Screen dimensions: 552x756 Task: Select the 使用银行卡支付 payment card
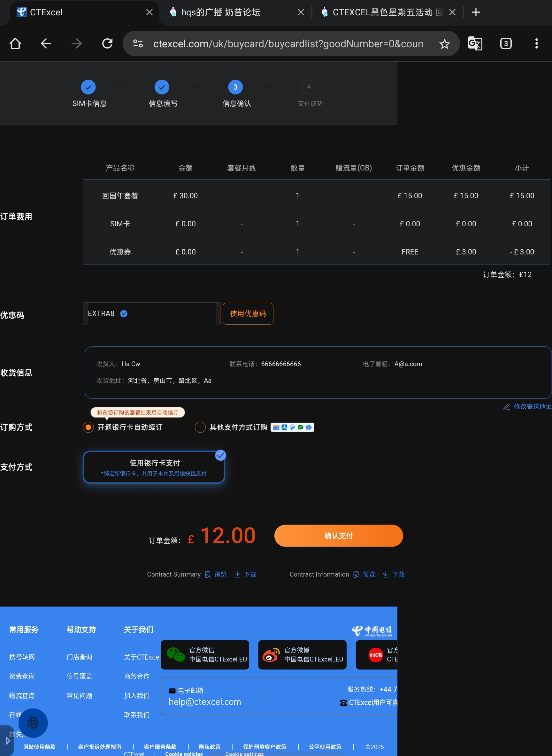[154, 467]
